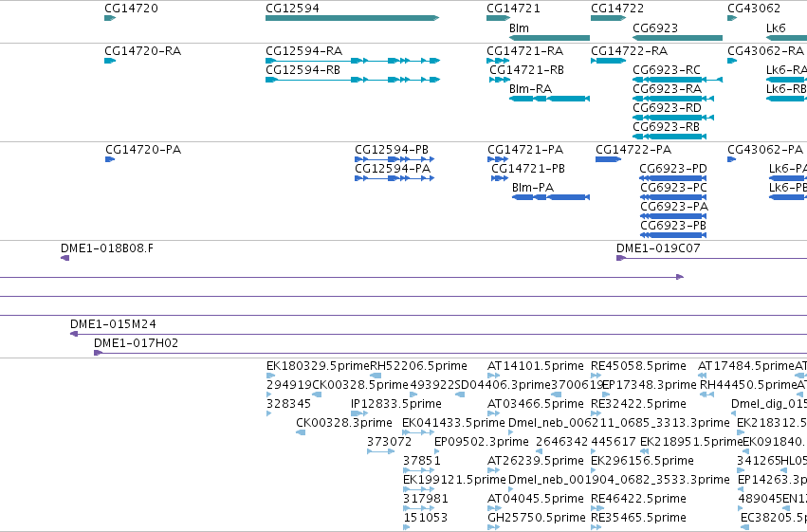Select transcript CG14722-RA

609,61
